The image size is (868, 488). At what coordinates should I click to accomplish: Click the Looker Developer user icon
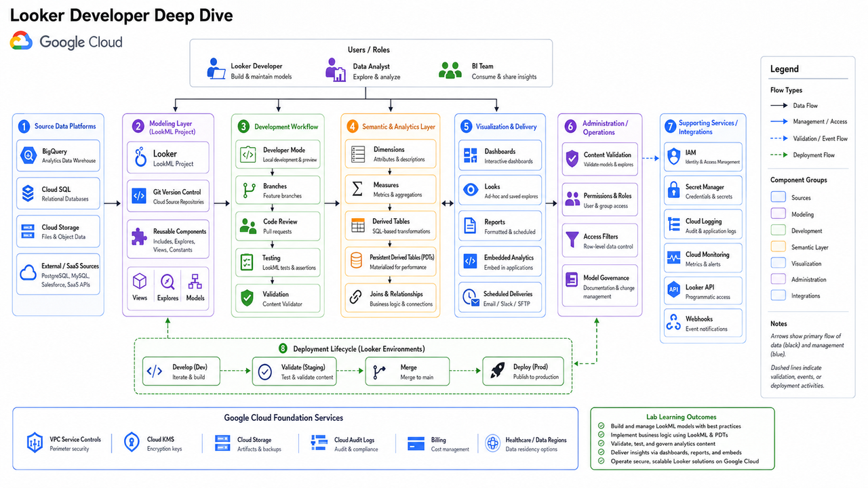click(217, 70)
